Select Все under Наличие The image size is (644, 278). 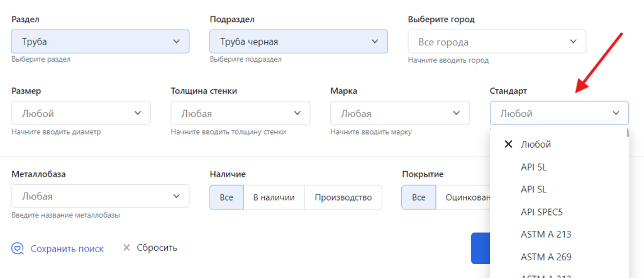click(x=226, y=197)
